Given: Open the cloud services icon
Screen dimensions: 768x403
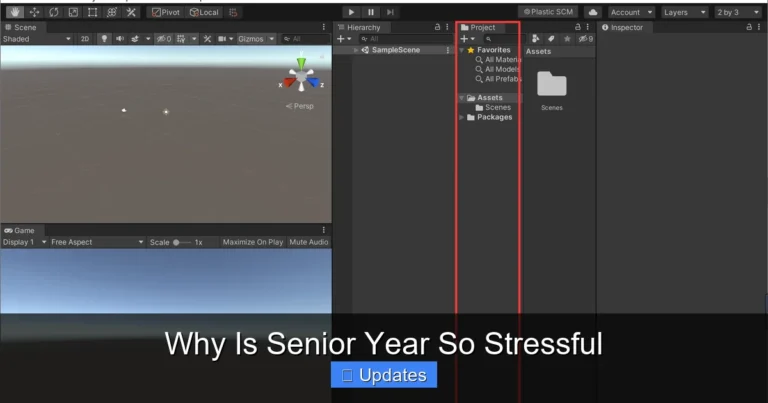Looking at the screenshot, I should click(x=593, y=12).
